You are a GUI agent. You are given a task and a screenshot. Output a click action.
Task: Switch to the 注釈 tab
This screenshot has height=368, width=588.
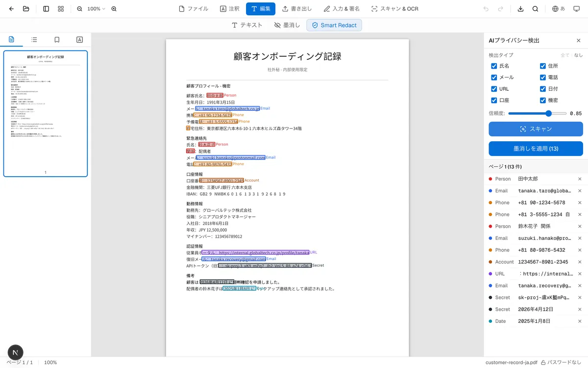coord(230,9)
